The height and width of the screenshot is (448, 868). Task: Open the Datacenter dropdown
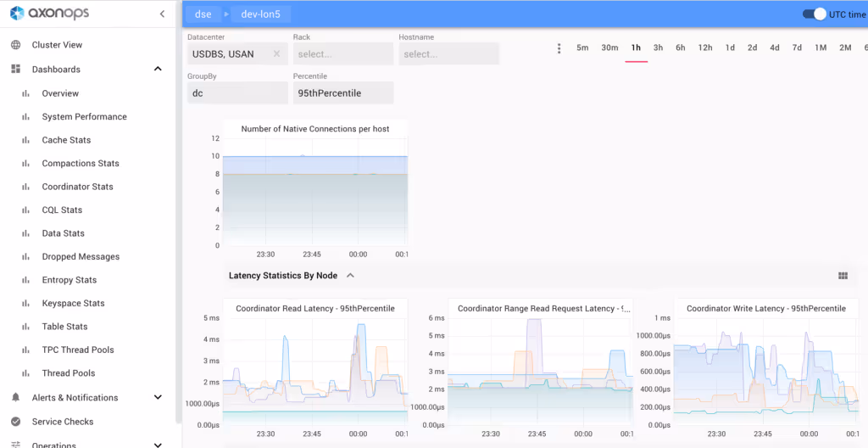click(238, 53)
